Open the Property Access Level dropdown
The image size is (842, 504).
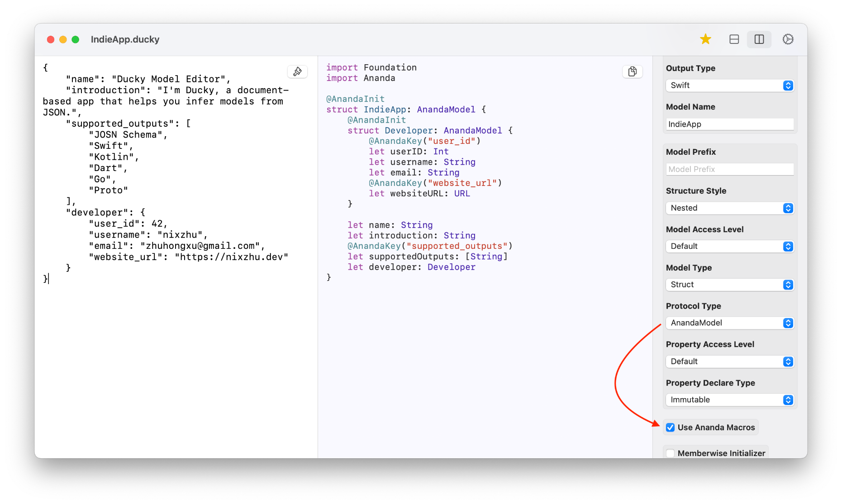pos(730,361)
